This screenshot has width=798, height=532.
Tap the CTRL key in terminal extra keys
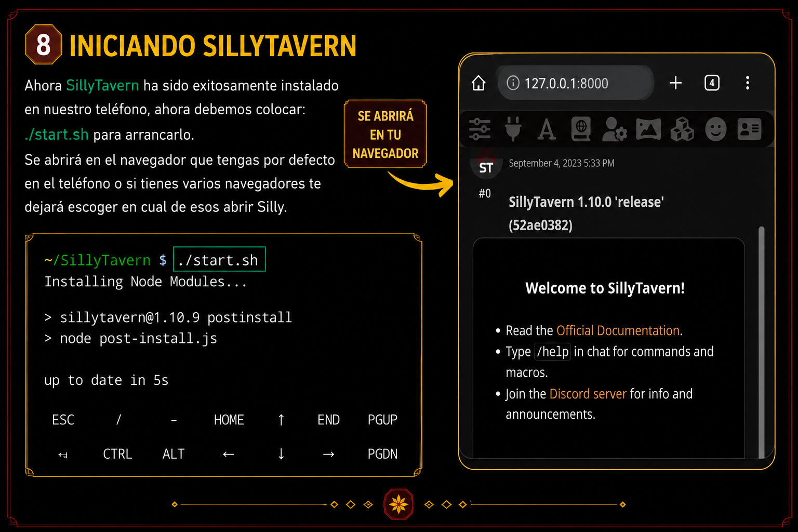117,454
